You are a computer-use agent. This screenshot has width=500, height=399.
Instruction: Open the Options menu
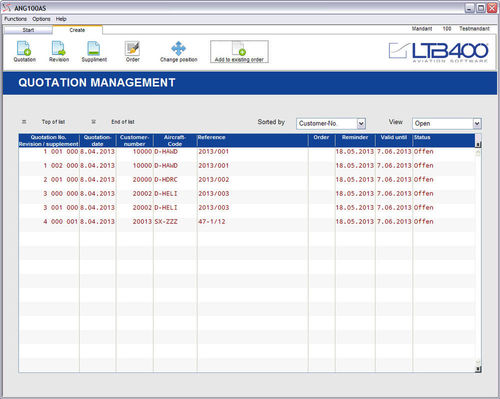[41, 19]
